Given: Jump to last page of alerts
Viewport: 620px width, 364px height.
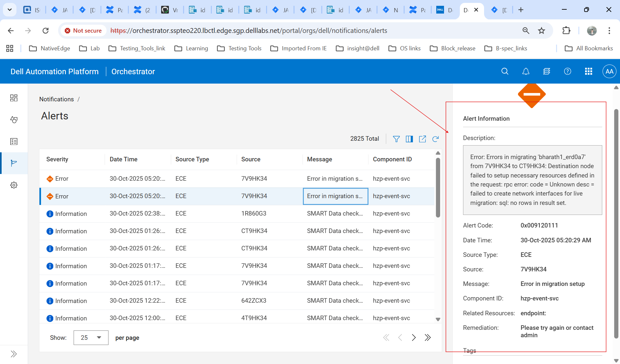Looking at the screenshot, I should 428,338.
